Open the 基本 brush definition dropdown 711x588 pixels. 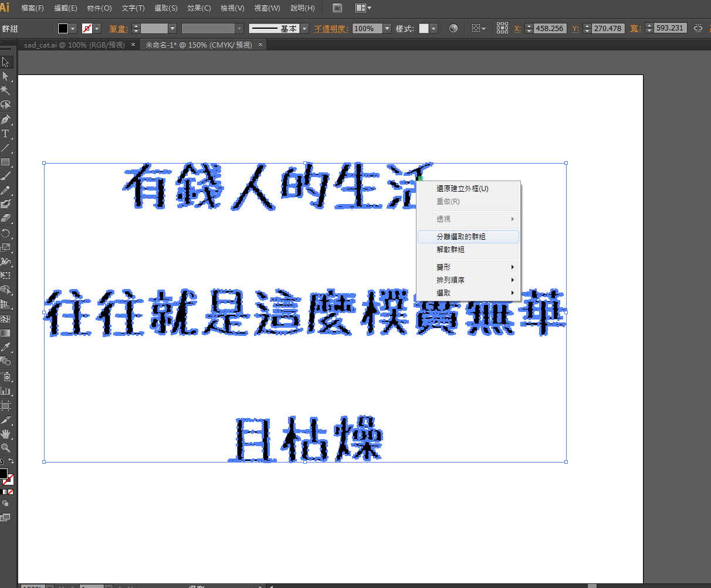point(304,28)
